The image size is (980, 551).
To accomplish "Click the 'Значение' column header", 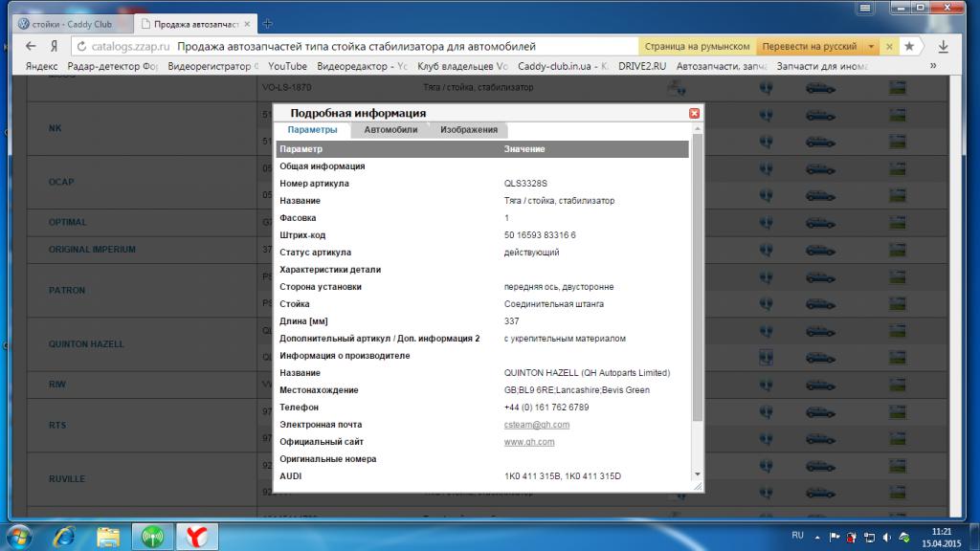I will click(x=524, y=149).
